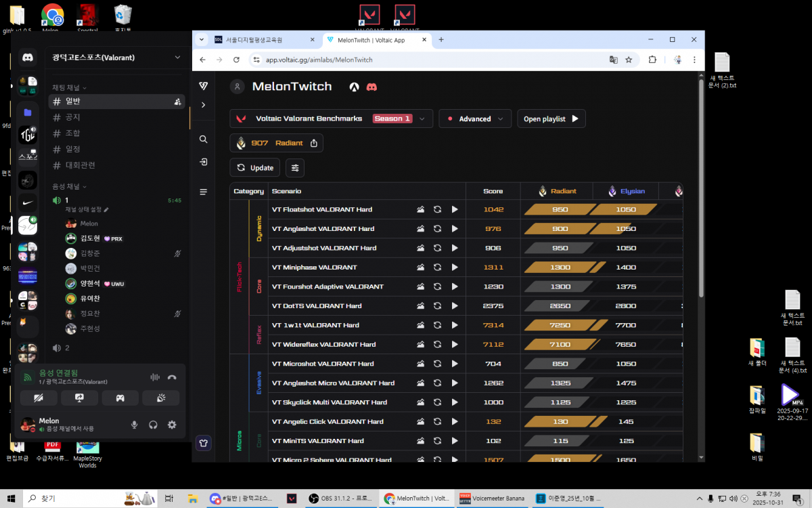Toggle Discord headphone deafen

coord(154,425)
